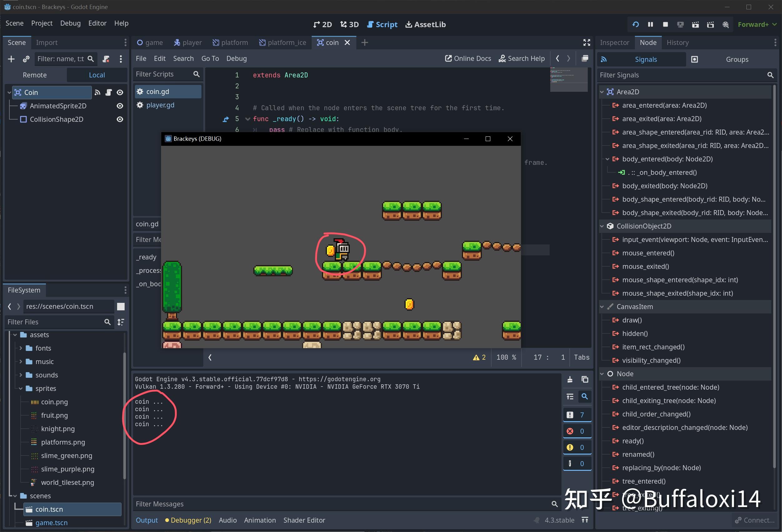Viewport: 782px width, 532px height.
Task: Open the Coin node's attached script icon
Action: (108, 92)
